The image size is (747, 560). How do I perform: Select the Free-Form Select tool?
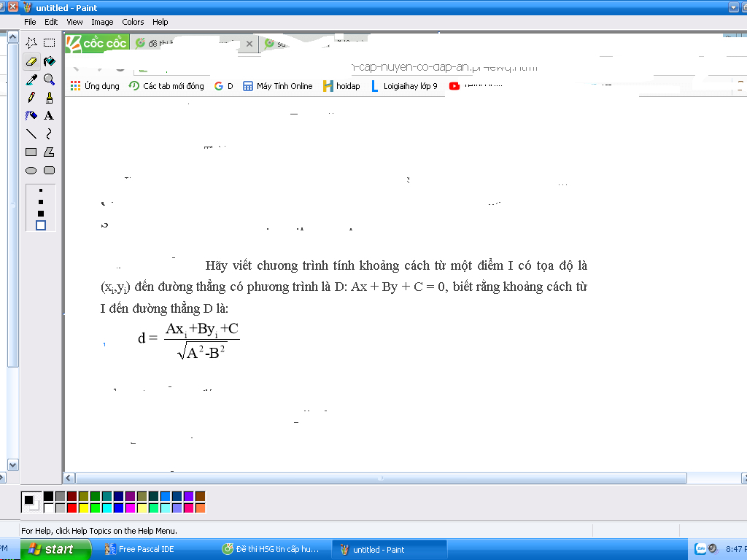31,43
